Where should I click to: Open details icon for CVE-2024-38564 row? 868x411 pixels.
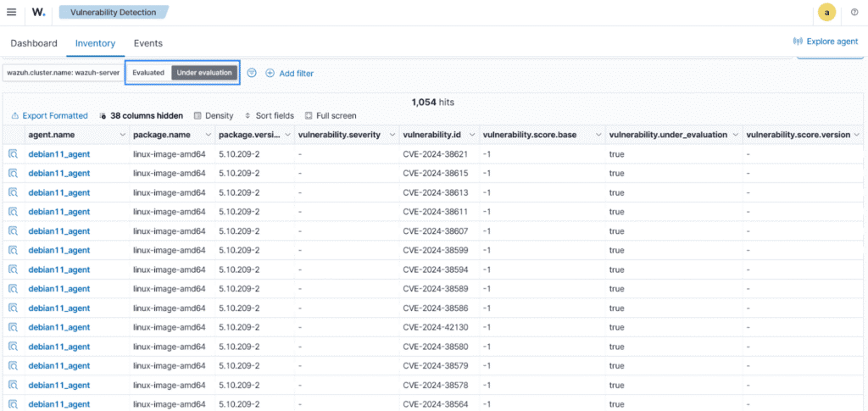14,404
